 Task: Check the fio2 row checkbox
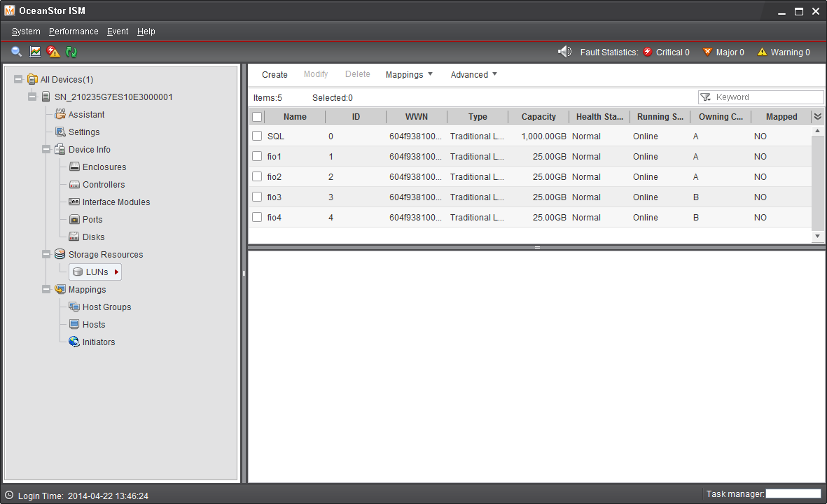[257, 176]
